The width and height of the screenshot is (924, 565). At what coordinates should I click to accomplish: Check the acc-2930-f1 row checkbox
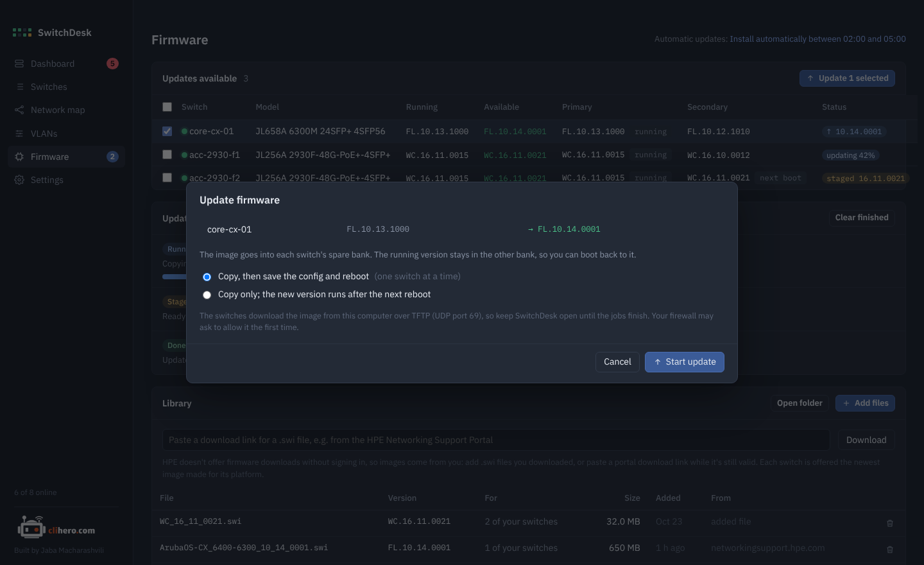point(167,155)
